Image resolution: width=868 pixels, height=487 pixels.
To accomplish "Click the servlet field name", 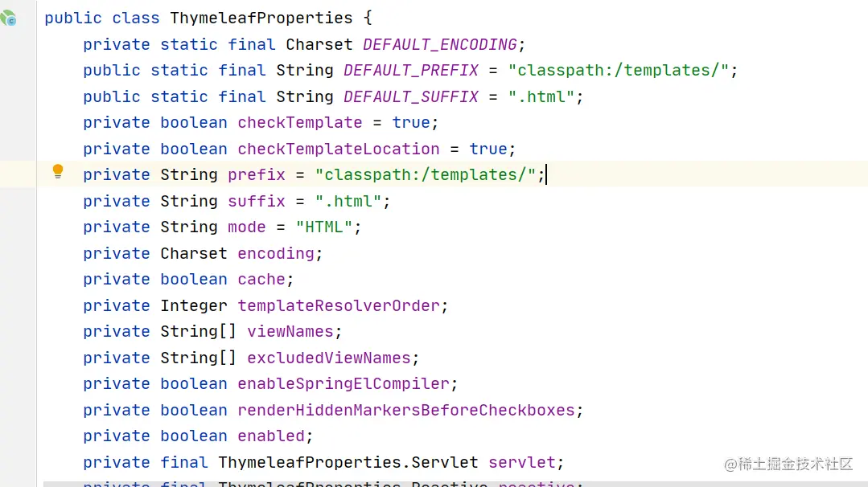I will [522, 462].
